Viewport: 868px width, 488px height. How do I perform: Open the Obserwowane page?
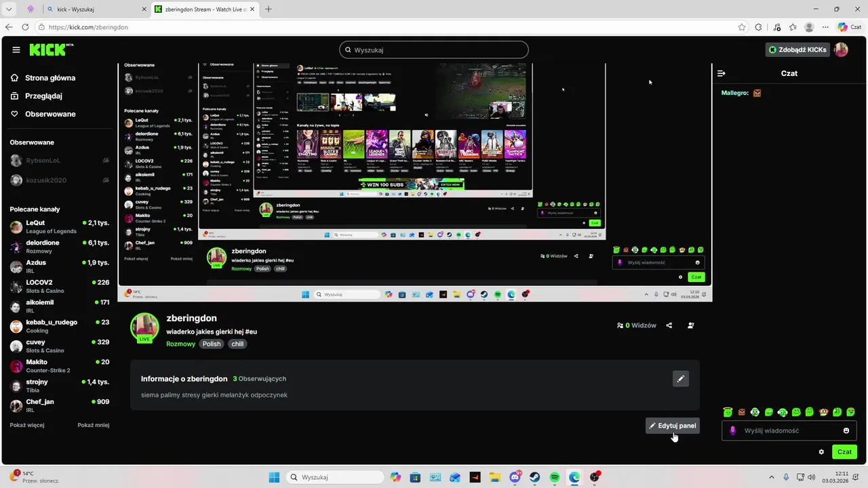(x=43, y=114)
